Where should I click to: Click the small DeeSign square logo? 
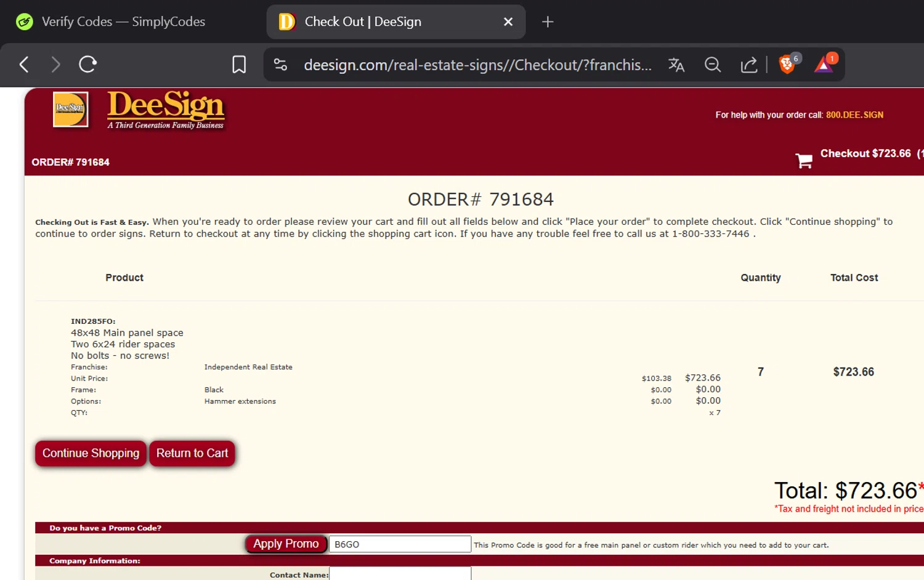point(70,110)
